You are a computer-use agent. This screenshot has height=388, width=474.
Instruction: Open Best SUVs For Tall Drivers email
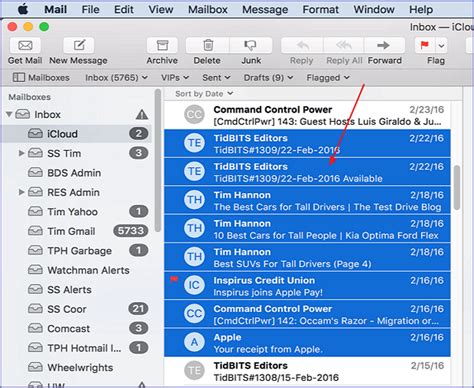pos(307,257)
